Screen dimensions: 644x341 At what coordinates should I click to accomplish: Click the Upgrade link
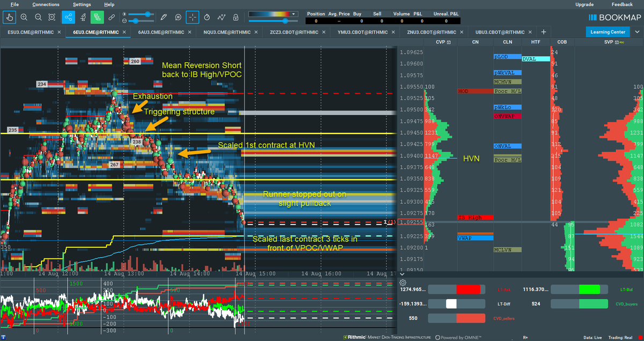[x=584, y=4]
